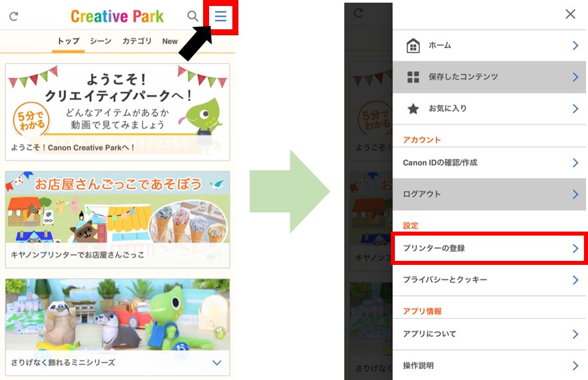Open アプリについて item
This screenshot has height=380, width=588.
click(x=489, y=334)
